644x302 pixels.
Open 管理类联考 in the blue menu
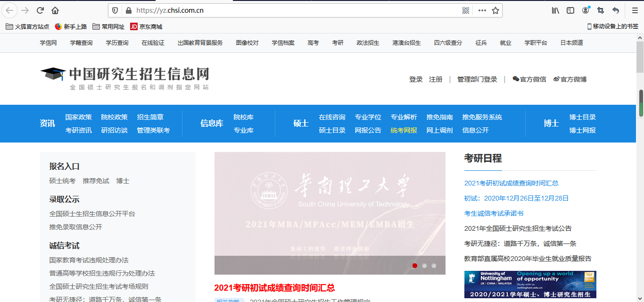coord(154,130)
